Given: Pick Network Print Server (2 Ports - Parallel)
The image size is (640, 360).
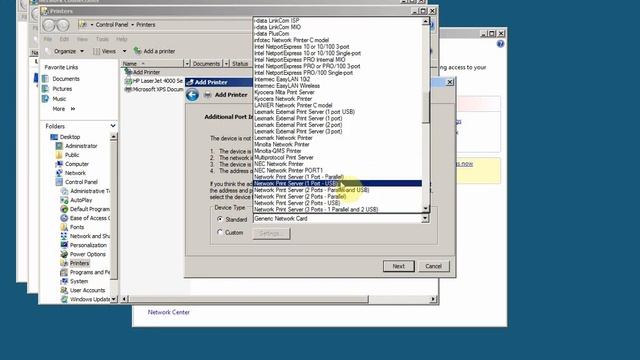Looking at the screenshot, I should pyautogui.click(x=337, y=196).
